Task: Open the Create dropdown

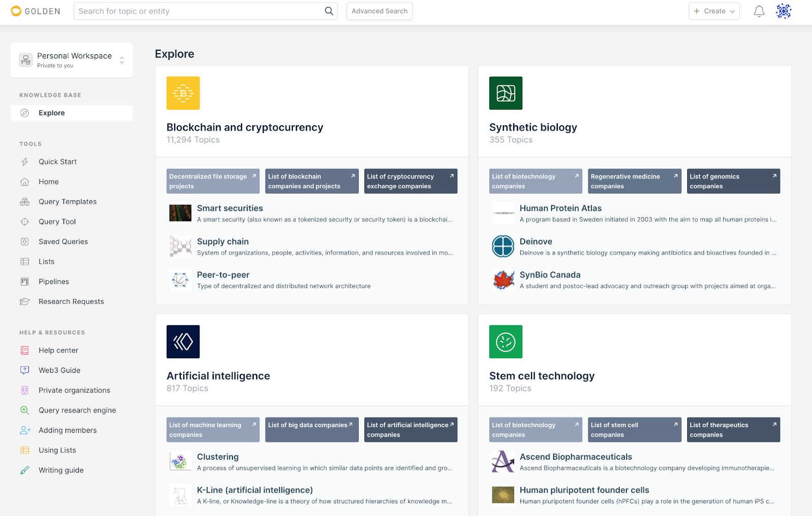Action: click(x=714, y=11)
